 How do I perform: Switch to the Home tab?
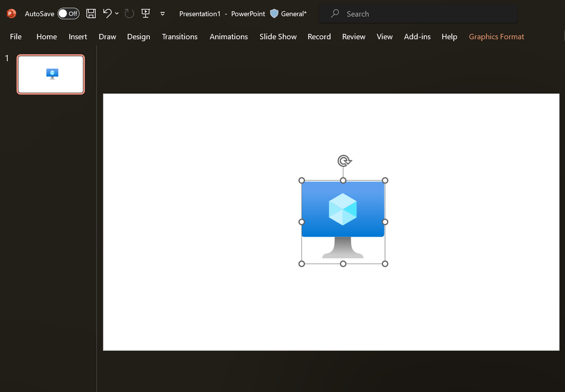[46, 37]
